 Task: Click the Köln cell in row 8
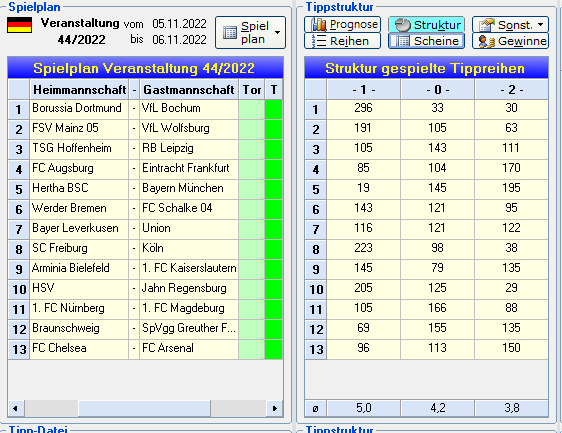pyautogui.click(x=189, y=249)
